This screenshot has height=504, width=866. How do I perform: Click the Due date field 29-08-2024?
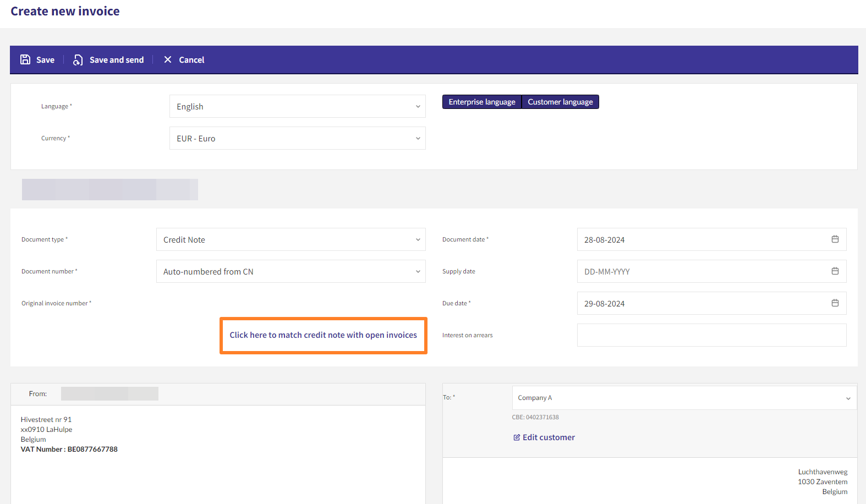(x=711, y=303)
